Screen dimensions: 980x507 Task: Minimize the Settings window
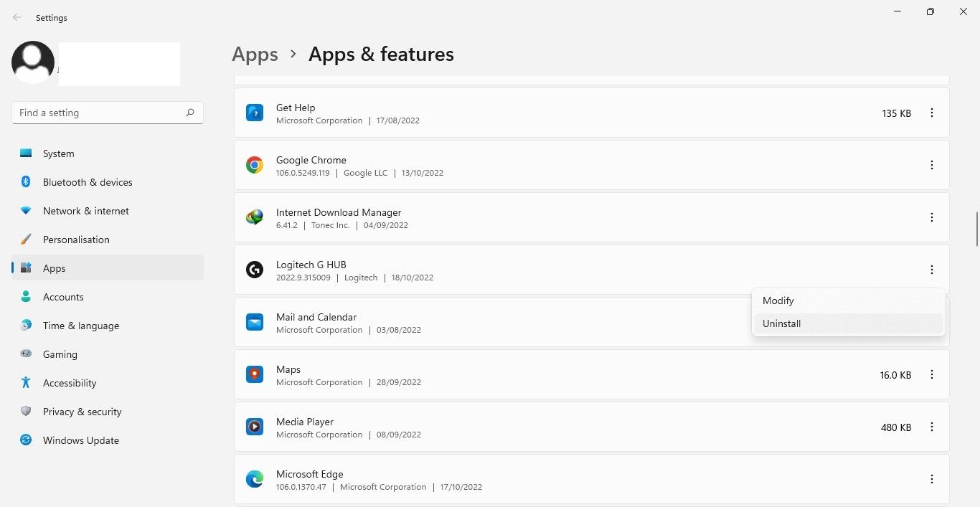point(897,11)
